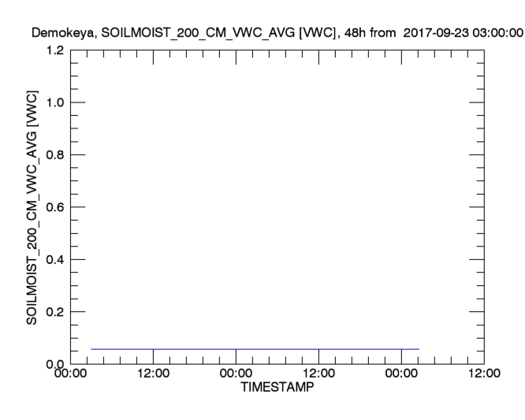The height and width of the screenshot is (420, 525).
Task: Click the 1.2 y-axis tick label
Action: pos(54,51)
